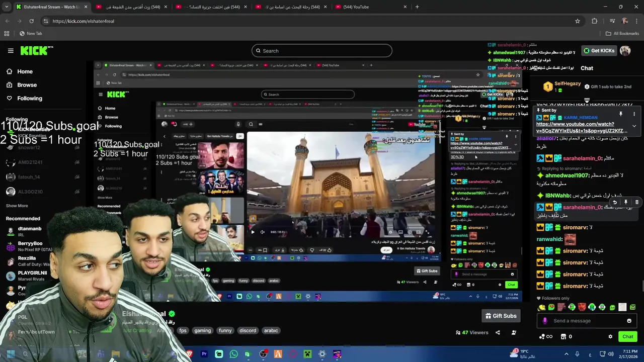Open the New Tab bookmark
Viewport: 644px width, 362px height.
click(x=30, y=34)
